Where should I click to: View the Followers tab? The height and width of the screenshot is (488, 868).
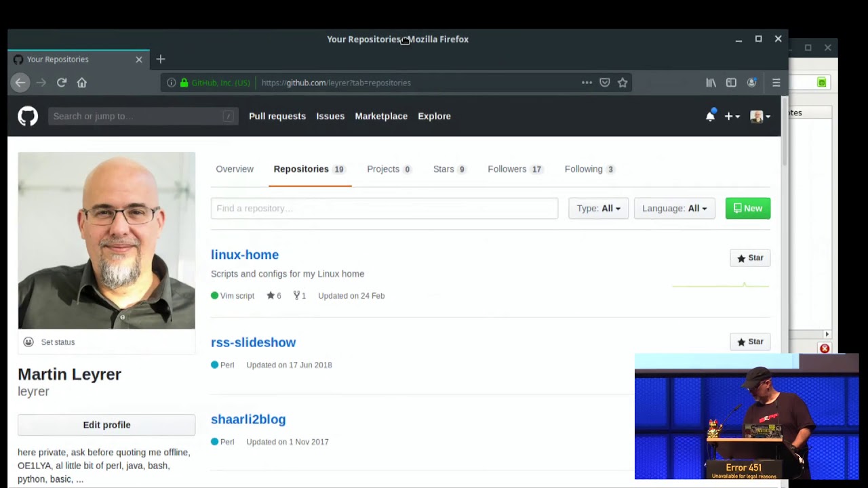[515, 169]
